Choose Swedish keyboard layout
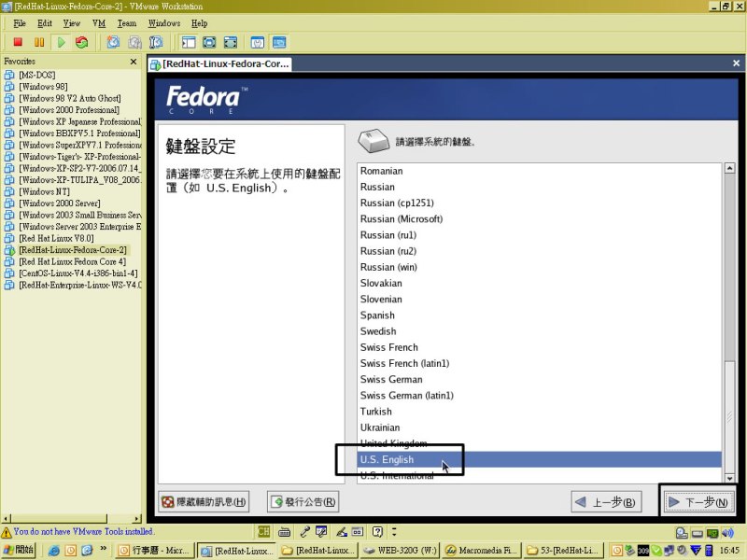Screen dimensions: 747x560 coord(540,331)
